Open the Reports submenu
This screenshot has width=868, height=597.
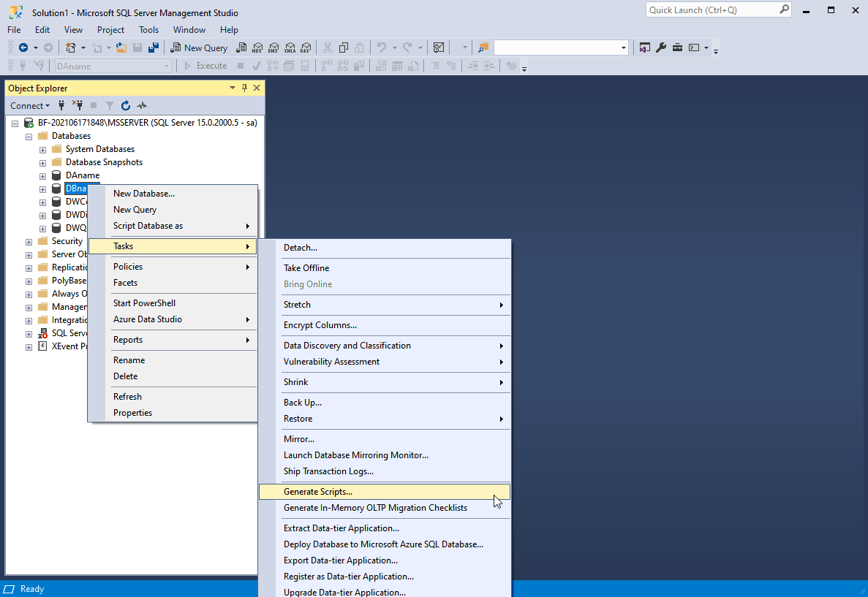(x=173, y=339)
